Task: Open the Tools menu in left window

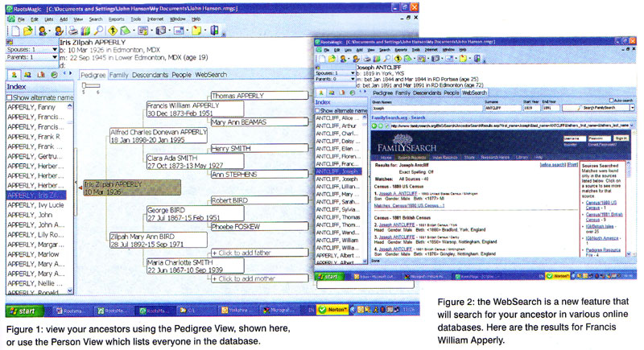Action: coord(136,19)
